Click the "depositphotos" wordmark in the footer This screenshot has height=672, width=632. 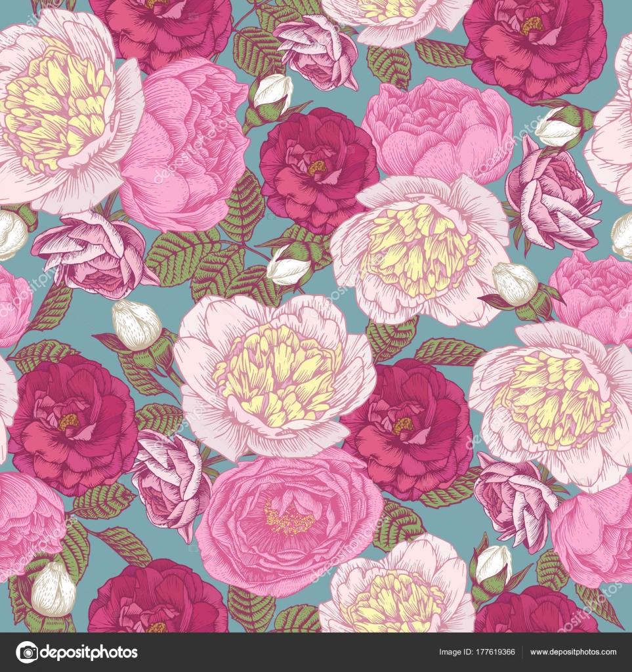pos(89,652)
